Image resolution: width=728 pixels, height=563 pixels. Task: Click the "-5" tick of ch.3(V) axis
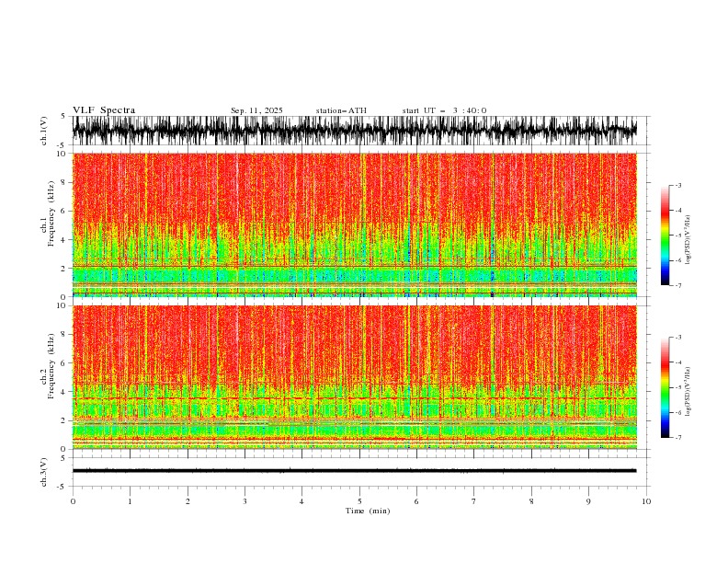click(x=62, y=487)
